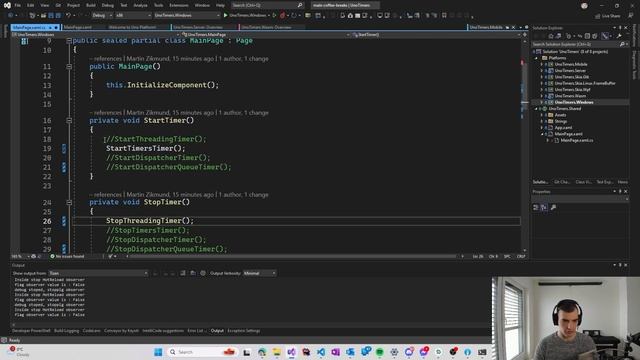
Task: Collapse the StopTimer method outlining box
Action: click(69, 202)
